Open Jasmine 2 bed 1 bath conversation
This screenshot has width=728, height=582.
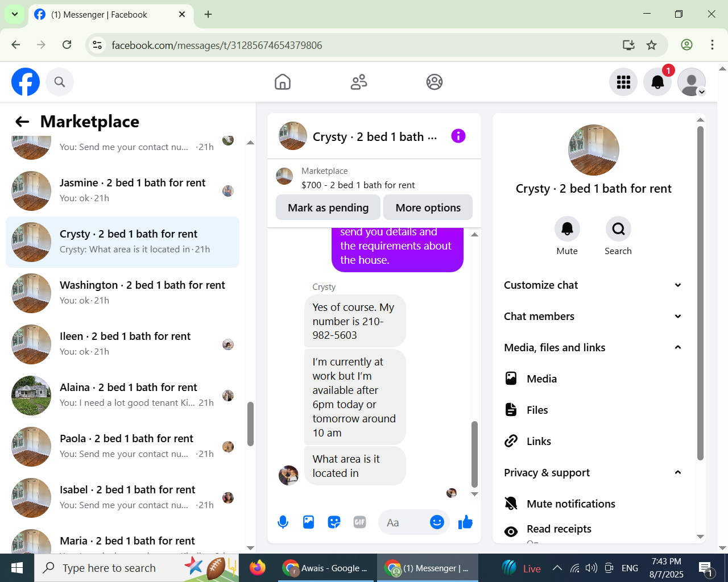pyautogui.click(x=122, y=191)
